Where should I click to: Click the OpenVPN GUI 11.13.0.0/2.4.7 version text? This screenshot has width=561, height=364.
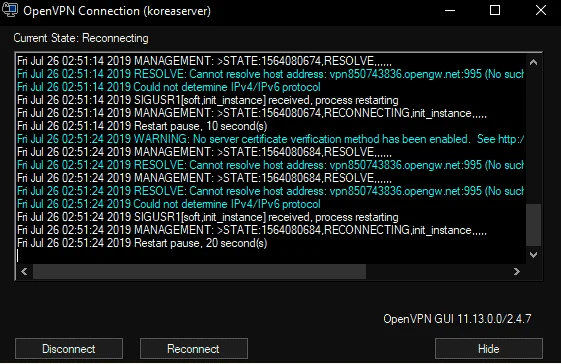(x=457, y=319)
